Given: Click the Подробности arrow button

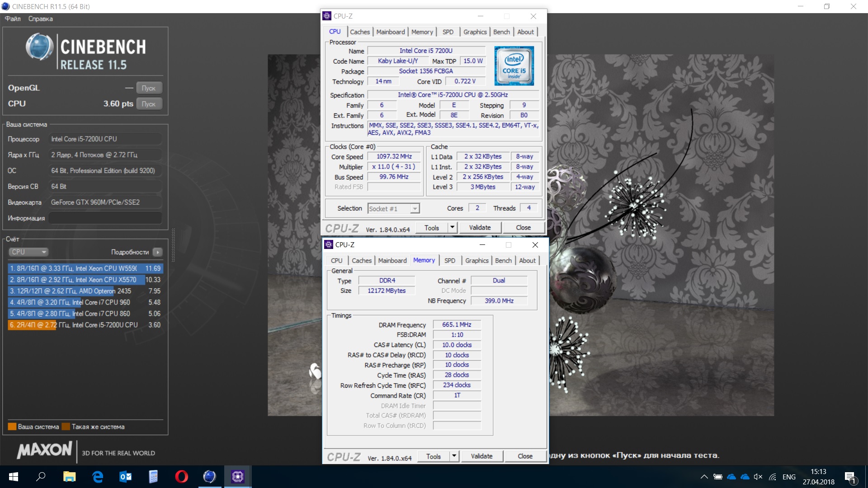Looking at the screenshot, I should (157, 252).
